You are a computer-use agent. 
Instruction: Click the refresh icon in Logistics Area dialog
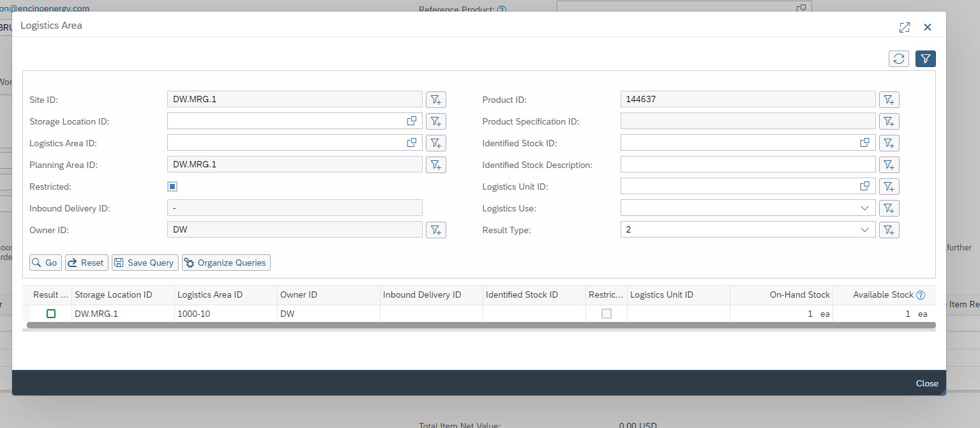point(899,59)
